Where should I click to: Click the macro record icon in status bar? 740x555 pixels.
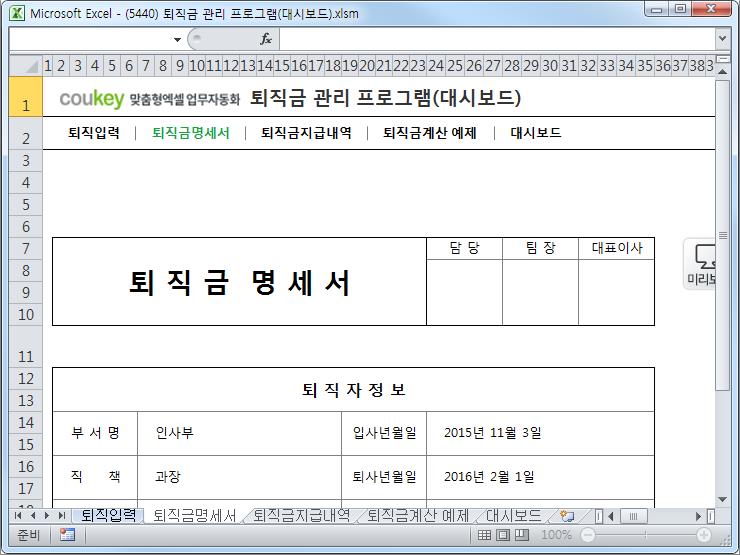(67, 535)
